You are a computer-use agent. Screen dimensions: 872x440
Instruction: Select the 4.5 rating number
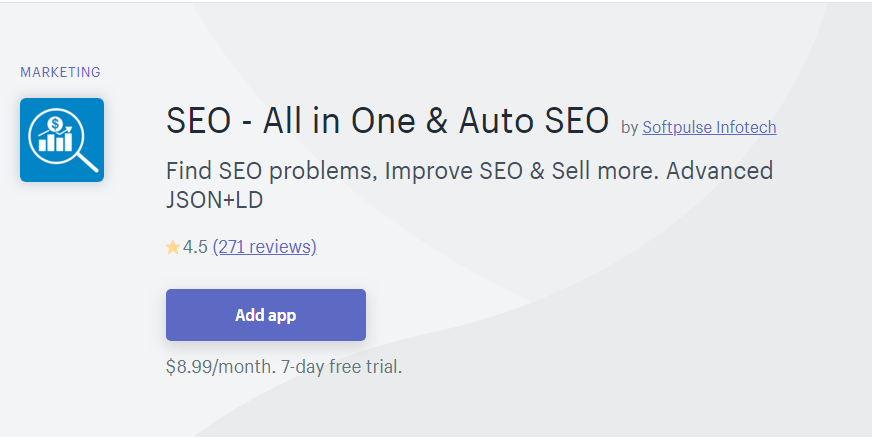[195, 247]
